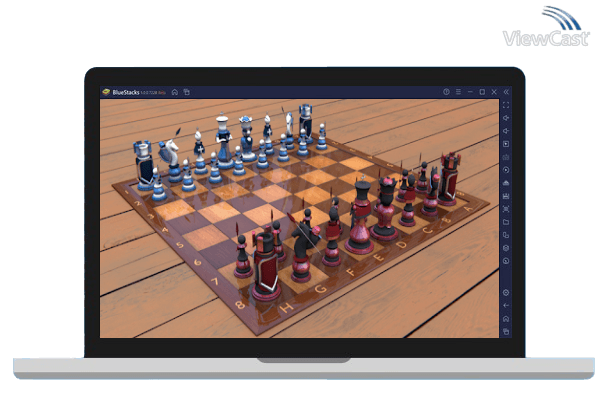Click the floppy disk shaped sidebar icon
This screenshot has height=414, width=602.
(506, 196)
